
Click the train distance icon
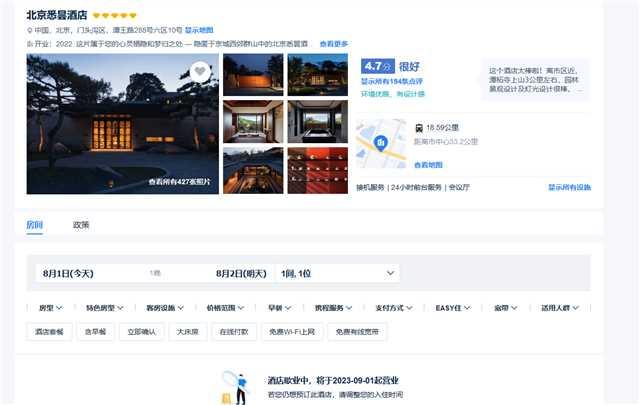point(418,128)
